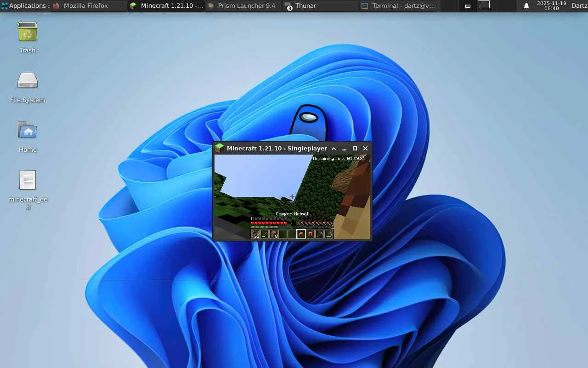Open the Applications menu in the panel
The height and width of the screenshot is (368, 588).
23,6
